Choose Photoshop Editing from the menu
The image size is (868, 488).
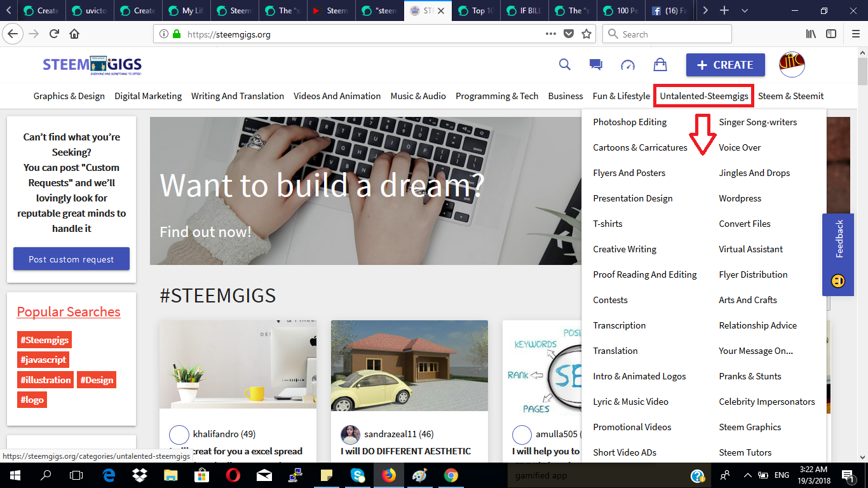(x=630, y=122)
